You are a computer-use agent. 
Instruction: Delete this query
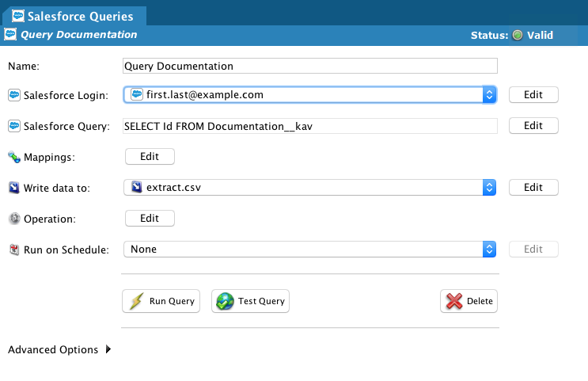click(x=469, y=301)
